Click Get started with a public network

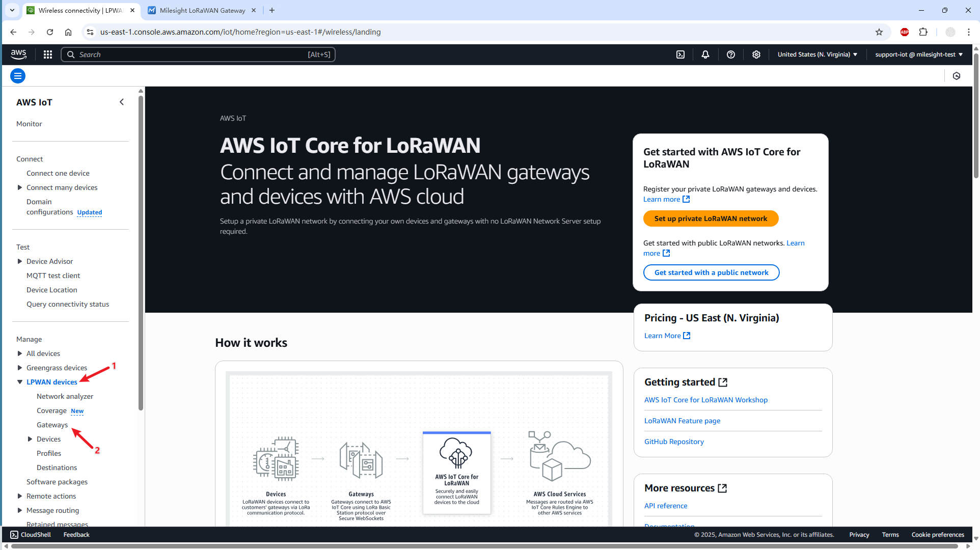pyautogui.click(x=711, y=272)
